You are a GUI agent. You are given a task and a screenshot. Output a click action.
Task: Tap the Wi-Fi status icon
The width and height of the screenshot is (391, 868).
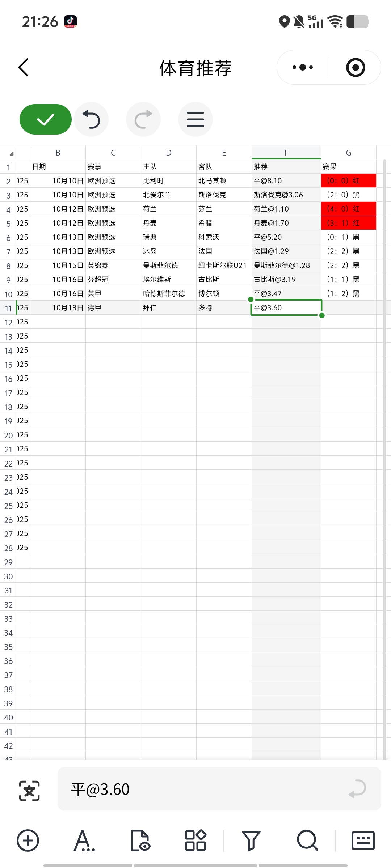coord(335,22)
